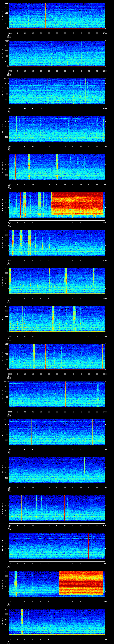Image resolution: width=114 pixels, height=644 pixels.
Task: Click the 3:20:00 start time label
Action: pyautogui.click(x=9, y=184)
